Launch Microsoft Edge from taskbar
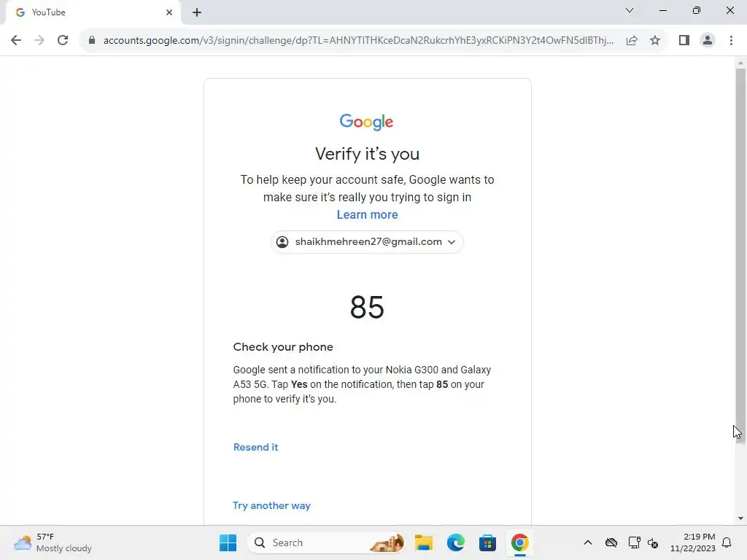This screenshot has width=747, height=560. click(x=456, y=542)
